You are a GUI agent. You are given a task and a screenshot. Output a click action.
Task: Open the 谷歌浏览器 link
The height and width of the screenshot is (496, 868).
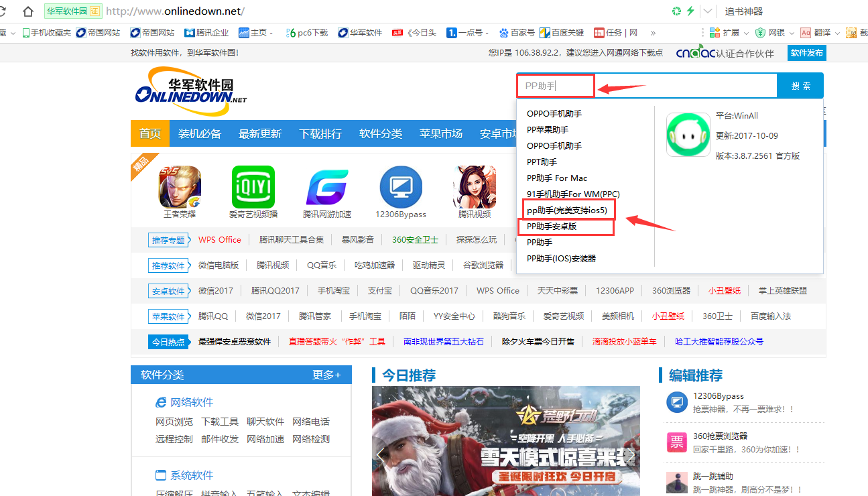[x=483, y=265]
